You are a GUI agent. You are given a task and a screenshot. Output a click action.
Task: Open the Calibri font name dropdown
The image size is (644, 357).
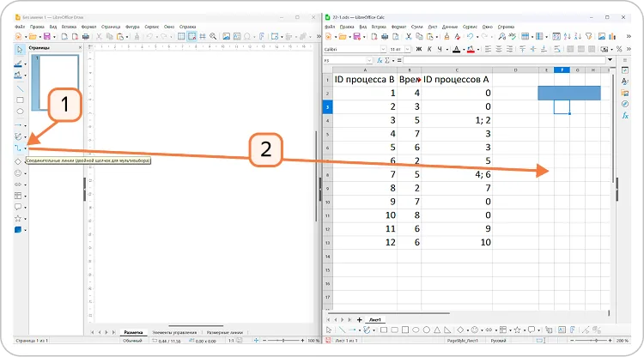coord(383,49)
